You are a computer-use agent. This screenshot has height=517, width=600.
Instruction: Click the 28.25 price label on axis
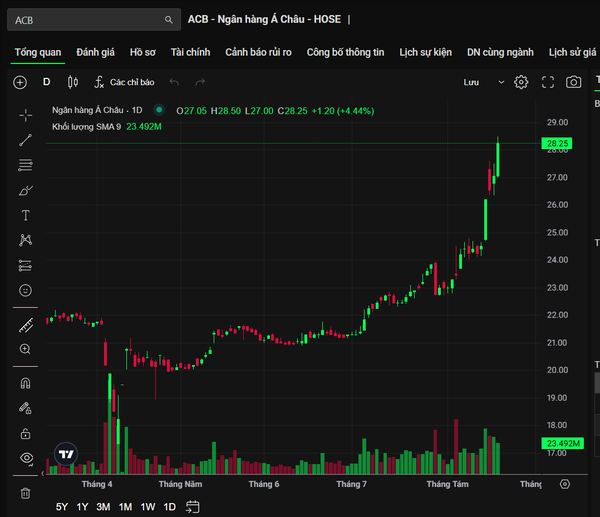[557, 144]
